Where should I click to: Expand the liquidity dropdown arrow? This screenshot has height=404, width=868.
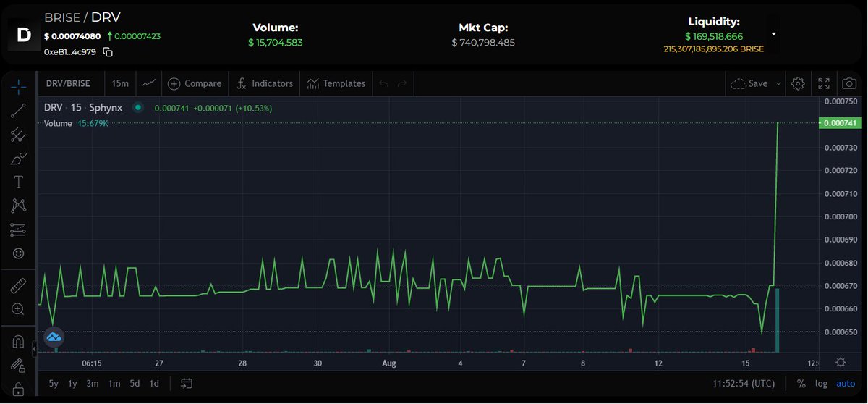coord(773,34)
